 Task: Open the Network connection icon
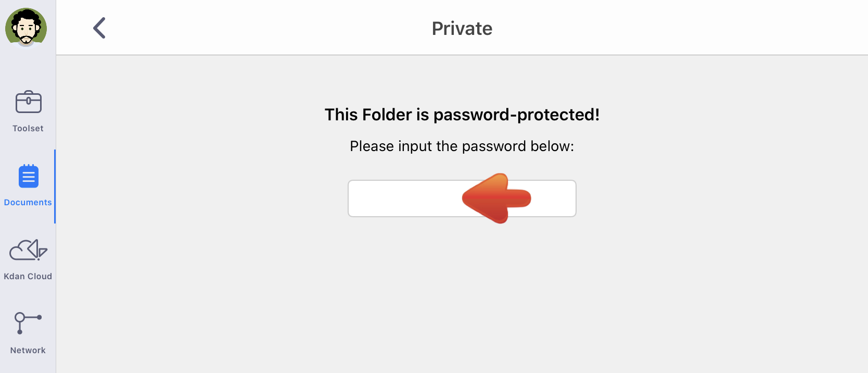(28, 324)
